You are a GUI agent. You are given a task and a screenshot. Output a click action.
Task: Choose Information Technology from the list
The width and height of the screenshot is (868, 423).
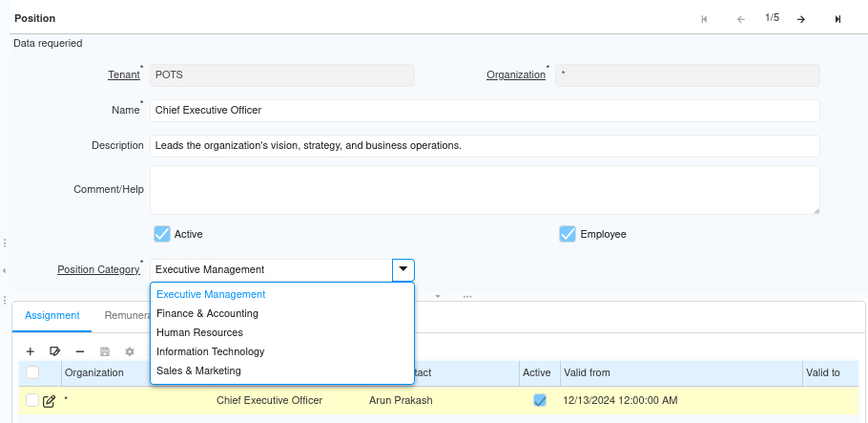pyautogui.click(x=282, y=351)
